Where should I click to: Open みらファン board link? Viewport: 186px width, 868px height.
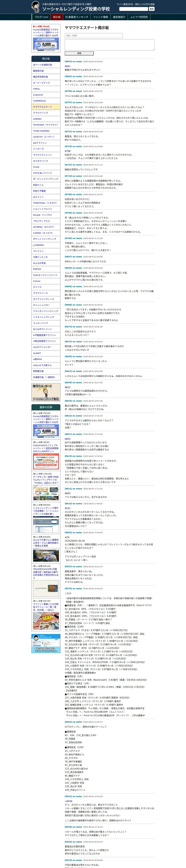[x=46, y=197]
